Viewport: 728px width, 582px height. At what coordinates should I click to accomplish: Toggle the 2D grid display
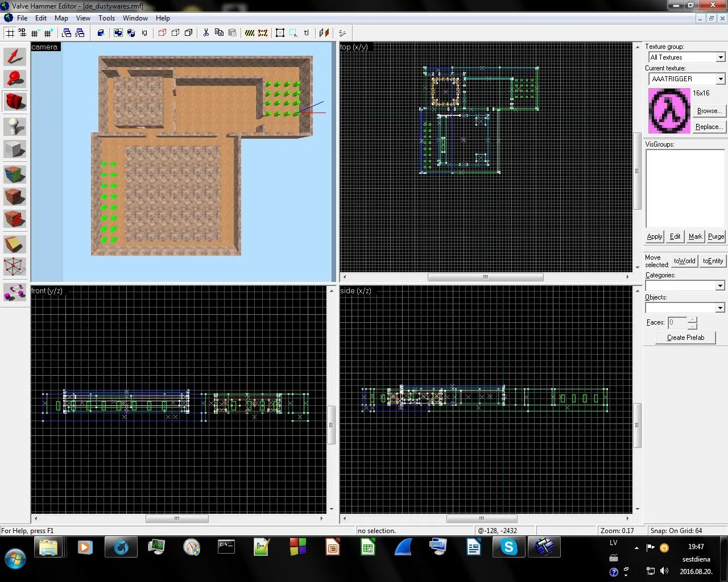(10, 33)
